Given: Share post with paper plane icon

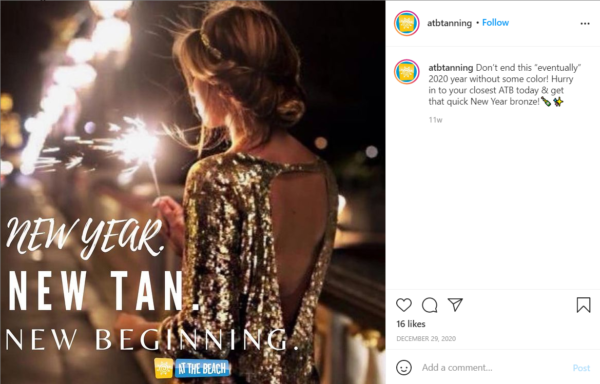Looking at the screenshot, I should tap(455, 304).
